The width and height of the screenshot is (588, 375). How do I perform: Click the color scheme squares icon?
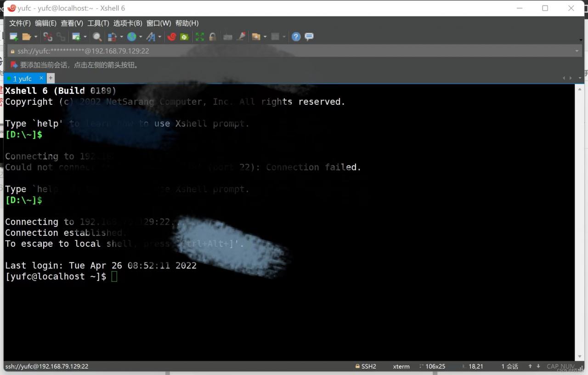click(112, 37)
